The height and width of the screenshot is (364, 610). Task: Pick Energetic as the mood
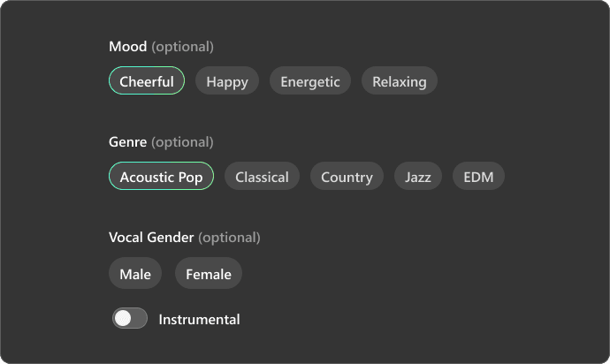click(x=310, y=80)
